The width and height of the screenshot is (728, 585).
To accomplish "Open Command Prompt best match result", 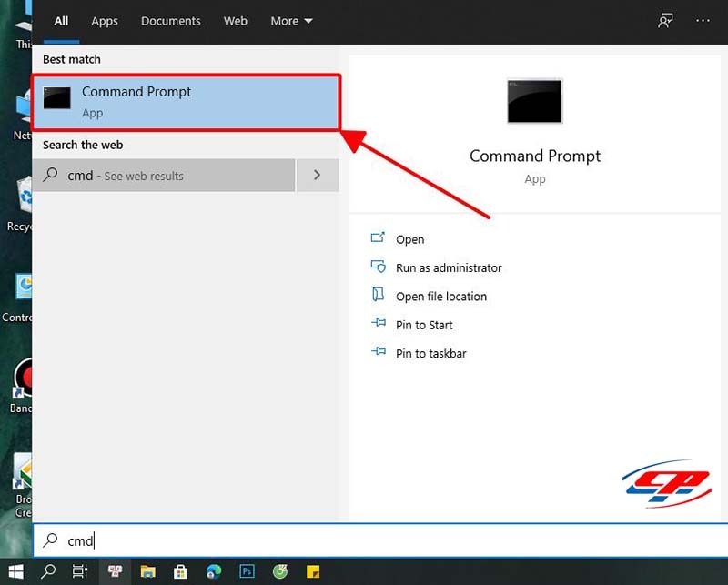I will click(x=186, y=102).
